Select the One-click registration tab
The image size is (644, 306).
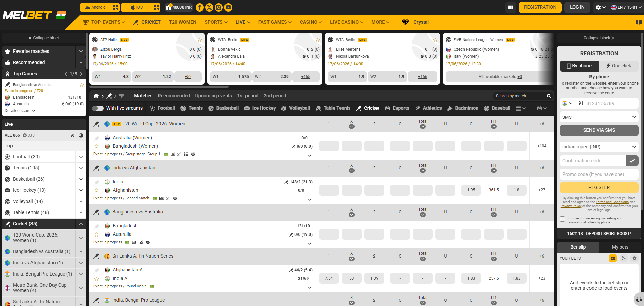point(619,66)
